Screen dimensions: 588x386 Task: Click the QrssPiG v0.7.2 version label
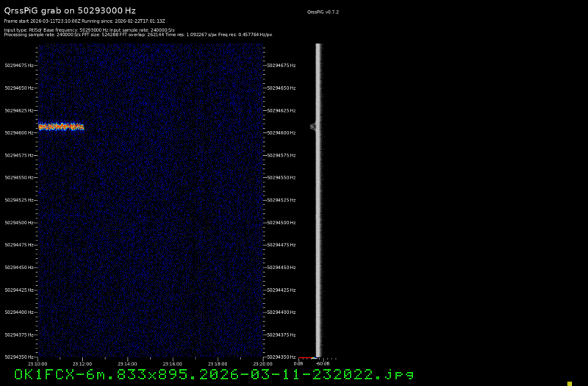[x=323, y=12]
